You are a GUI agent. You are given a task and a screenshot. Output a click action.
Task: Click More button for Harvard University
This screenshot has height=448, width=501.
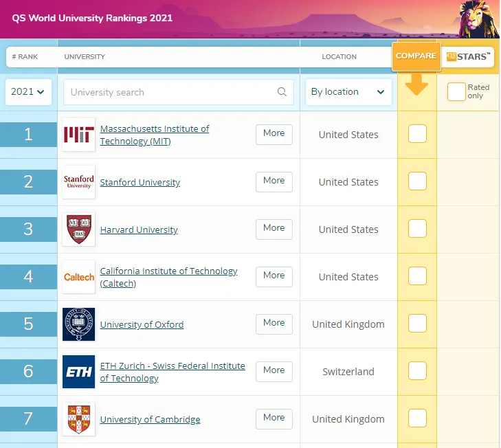tap(274, 229)
